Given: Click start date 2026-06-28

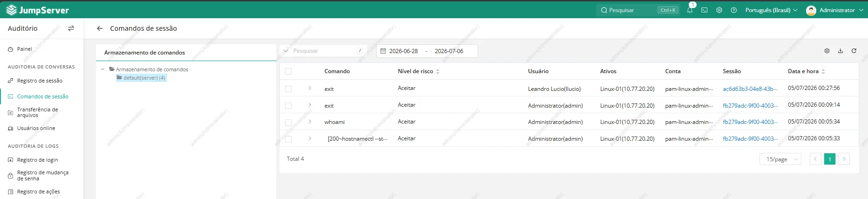Looking at the screenshot, I should (x=403, y=51).
